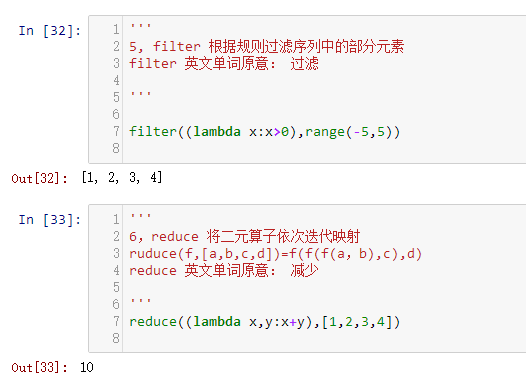Click the range(-5,5) call in cell 32
The image size is (526, 385).
pos(352,131)
